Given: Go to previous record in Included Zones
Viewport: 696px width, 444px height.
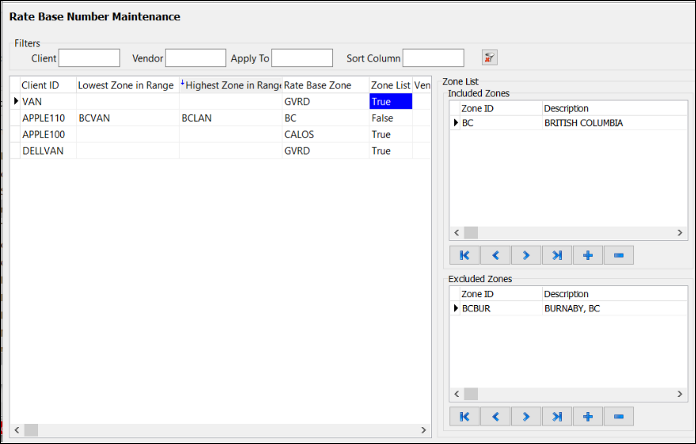Looking at the screenshot, I should pos(495,255).
